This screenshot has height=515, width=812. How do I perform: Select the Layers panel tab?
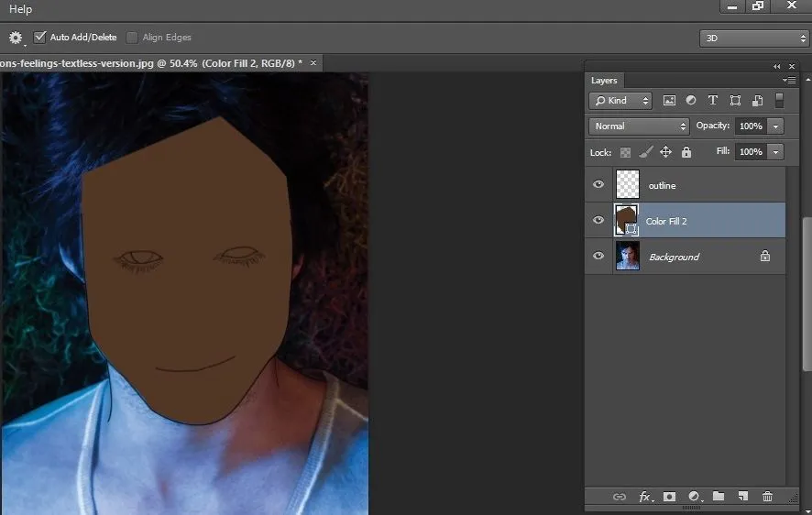pos(604,81)
